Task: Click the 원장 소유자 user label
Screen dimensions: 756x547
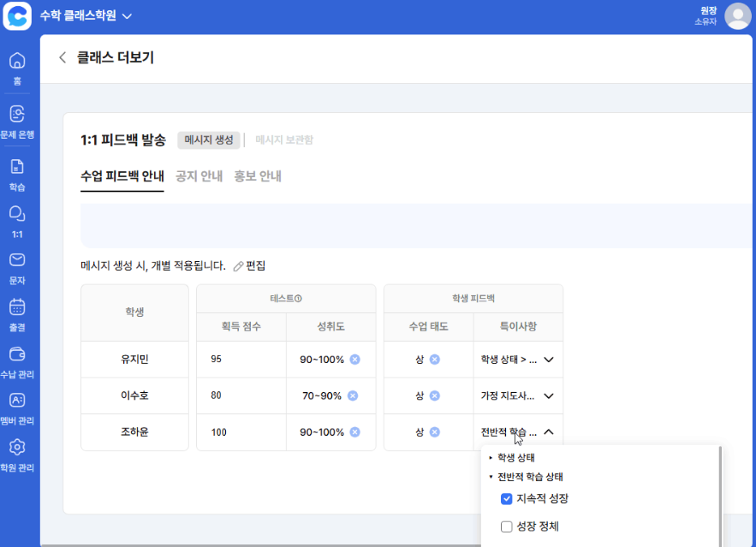Action: click(x=705, y=16)
